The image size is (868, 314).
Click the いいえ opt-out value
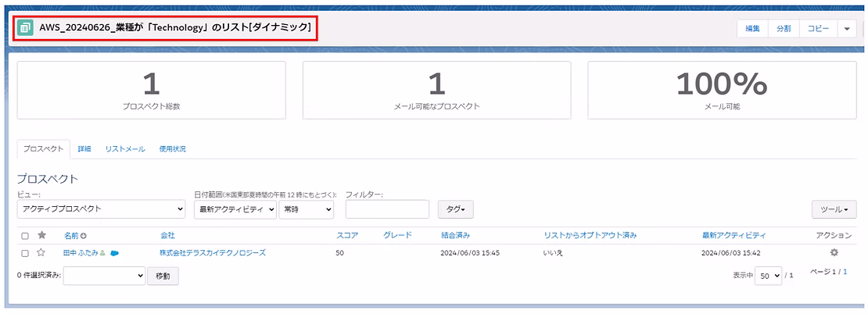pyautogui.click(x=554, y=252)
